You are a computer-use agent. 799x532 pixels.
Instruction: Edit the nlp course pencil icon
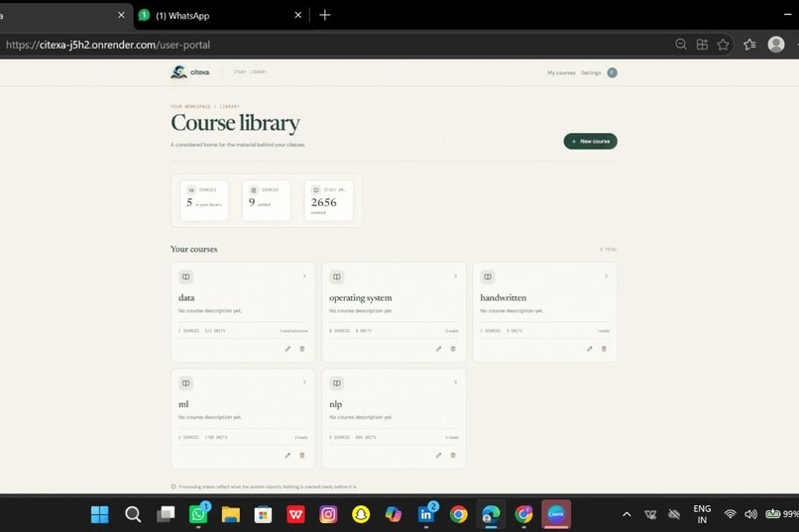coord(439,455)
